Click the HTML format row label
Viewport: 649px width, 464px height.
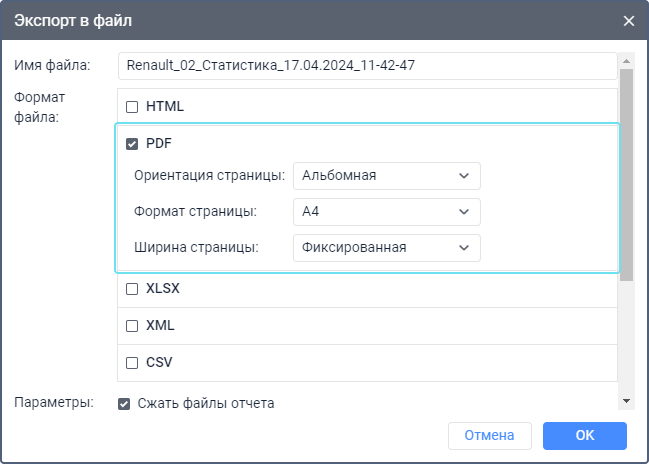coord(165,107)
